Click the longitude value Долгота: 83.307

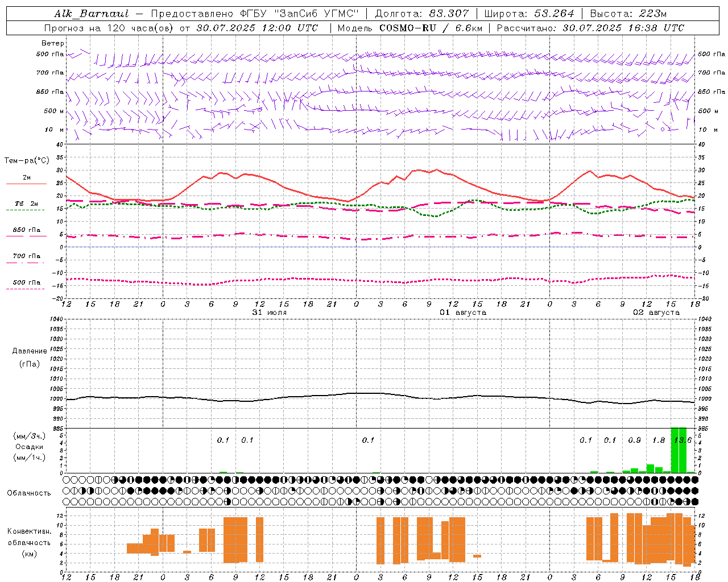(422, 14)
